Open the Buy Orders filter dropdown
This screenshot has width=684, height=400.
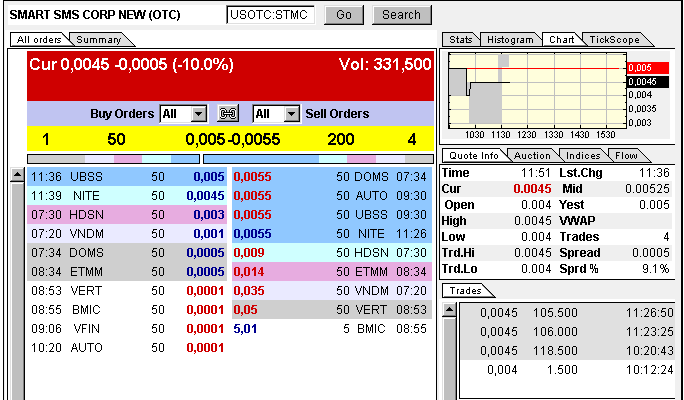point(197,114)
